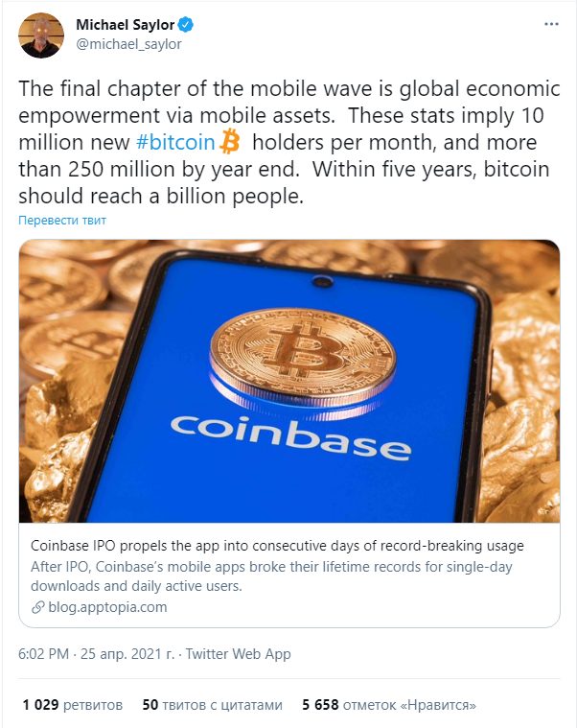This screenshot has height=728, width=577.
Task: View the 50 твитов с цитатами list
Action: 213,705
